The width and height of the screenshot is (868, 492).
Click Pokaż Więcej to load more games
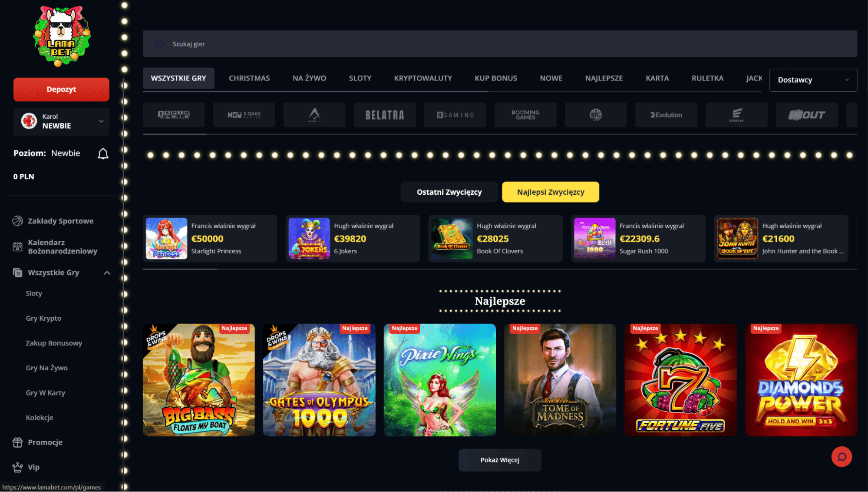(500, 460)
